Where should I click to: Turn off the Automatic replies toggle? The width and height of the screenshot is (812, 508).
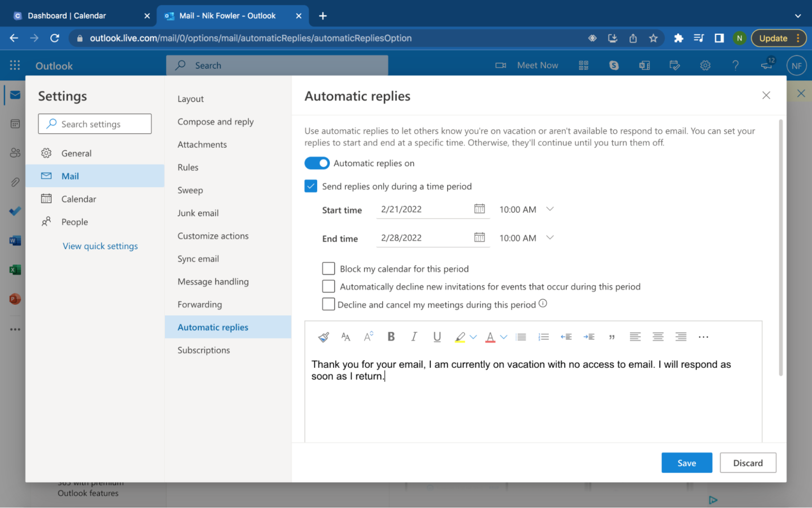pyautogui.click(x=317, y=163)
